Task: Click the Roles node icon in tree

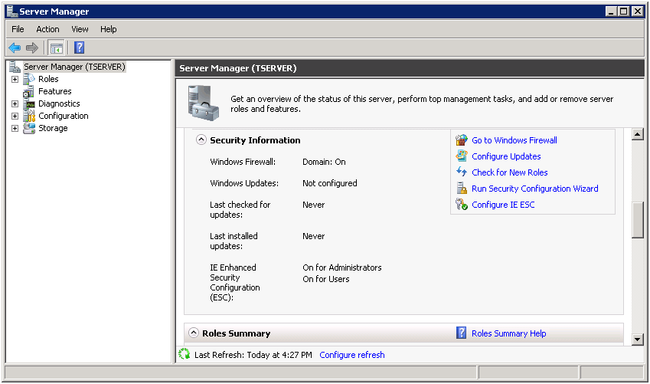Action: tap(29, 79)
